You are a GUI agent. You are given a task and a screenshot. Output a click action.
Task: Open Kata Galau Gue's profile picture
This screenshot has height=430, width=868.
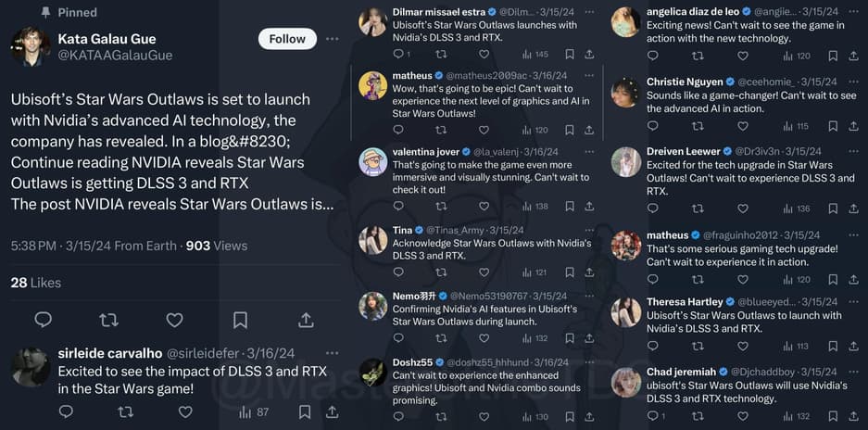31,46
